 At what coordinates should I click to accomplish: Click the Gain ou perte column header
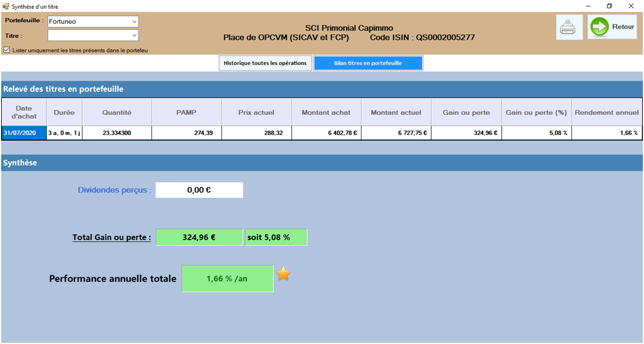click(466, 112)
